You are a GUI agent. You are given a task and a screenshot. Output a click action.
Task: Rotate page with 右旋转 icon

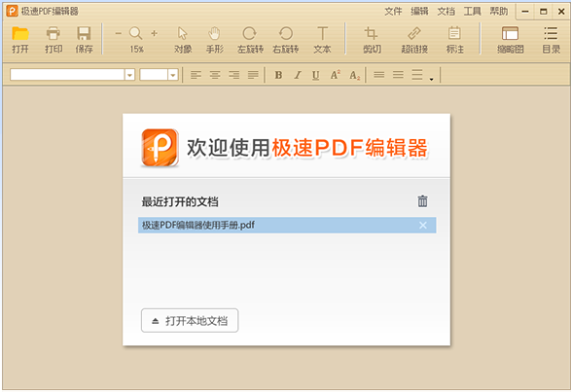pyautogui.click(x=286, y=33)
